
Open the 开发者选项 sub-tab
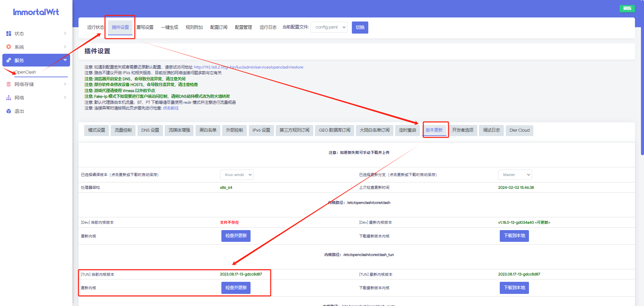pos(463,130)
